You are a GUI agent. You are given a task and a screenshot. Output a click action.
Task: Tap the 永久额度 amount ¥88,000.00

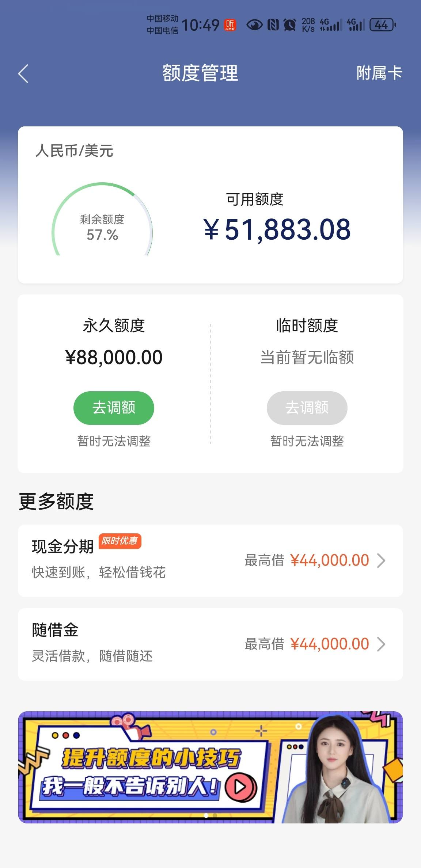pyautogui.click(x=114, y=357)
